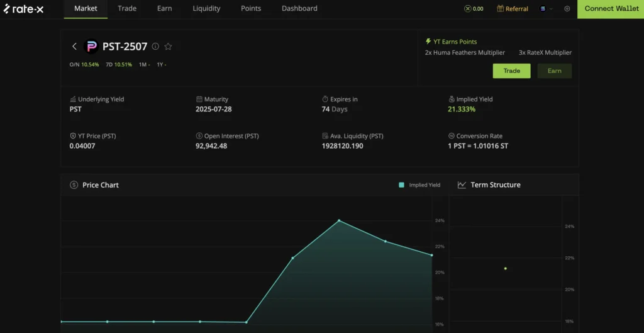Navigate to the Dashboard tab
Viewport: 644px width, 333px height.
point(299,9)
